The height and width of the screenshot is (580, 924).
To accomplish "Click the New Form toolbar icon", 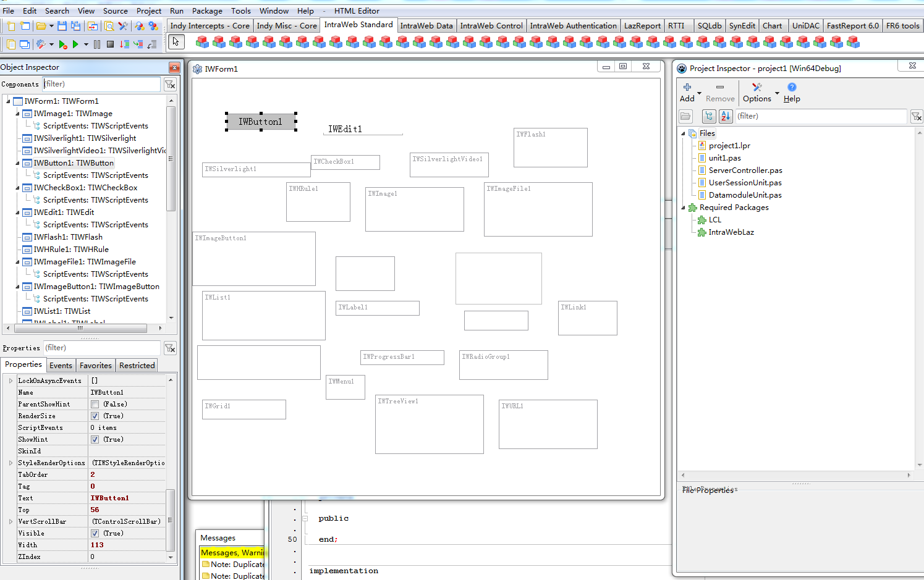I will coord(25,26).
